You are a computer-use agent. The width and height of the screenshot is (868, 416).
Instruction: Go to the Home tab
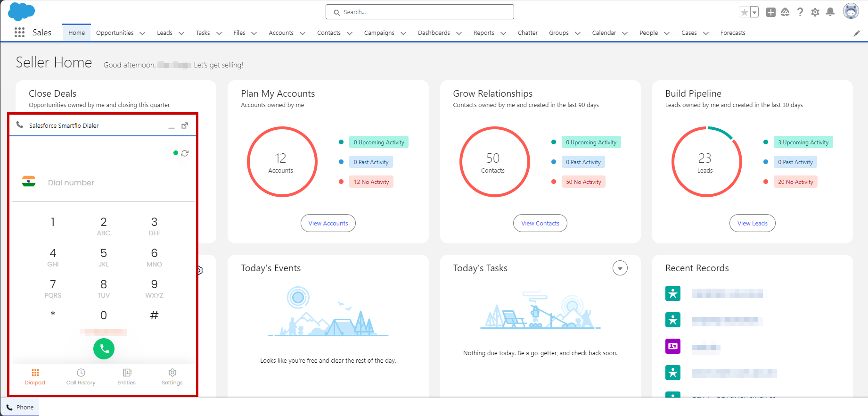click(76, 33)
